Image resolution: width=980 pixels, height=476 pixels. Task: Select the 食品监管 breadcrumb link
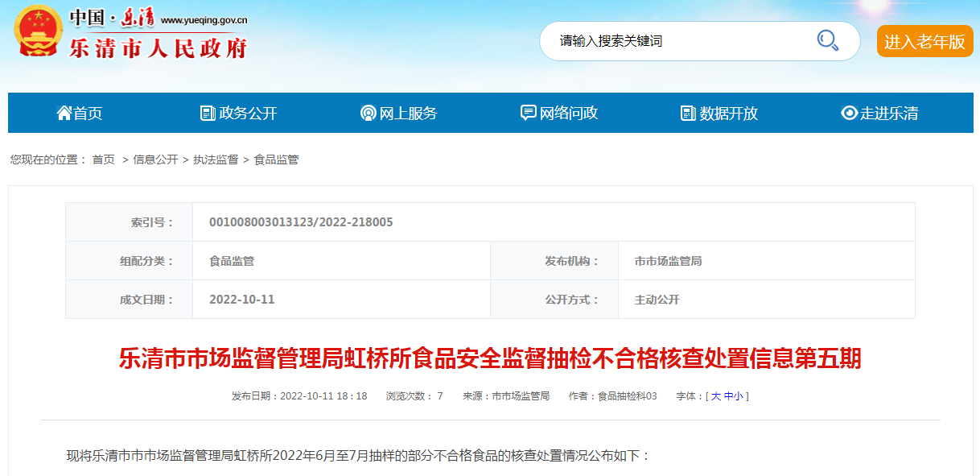click(x=276, y=159)
